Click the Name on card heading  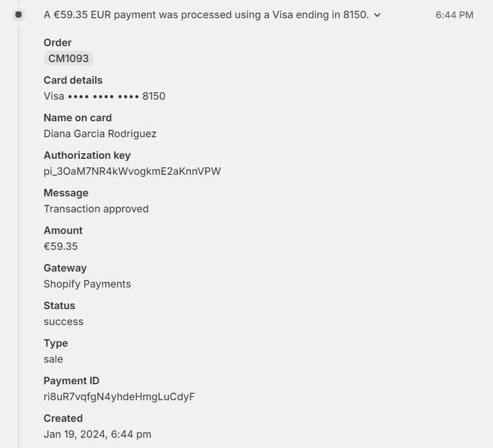pos(77,118)
